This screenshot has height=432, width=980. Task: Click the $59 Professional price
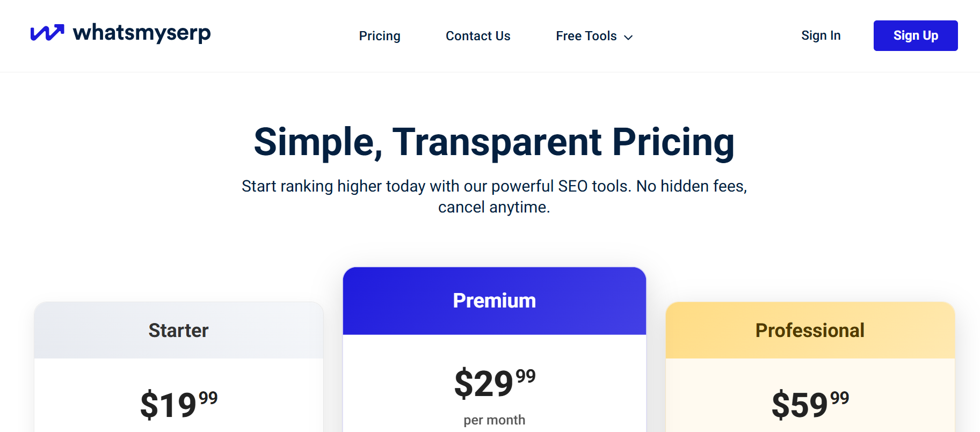click(x=800, y=405)
